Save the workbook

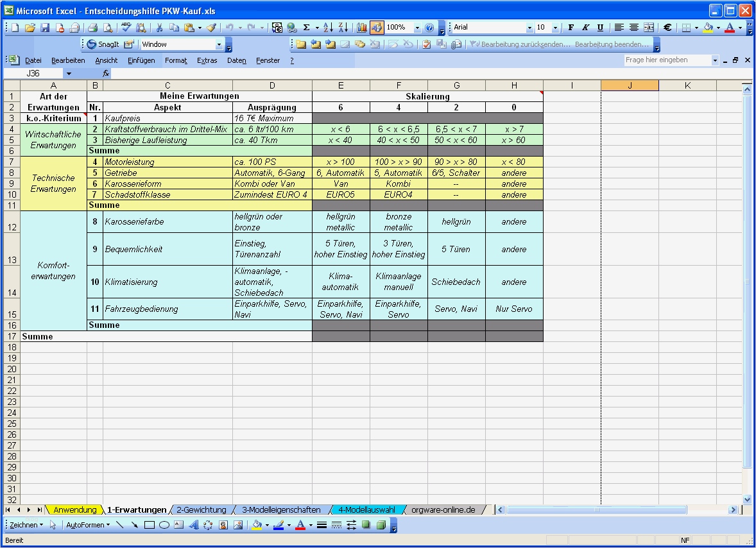(45, 28)
